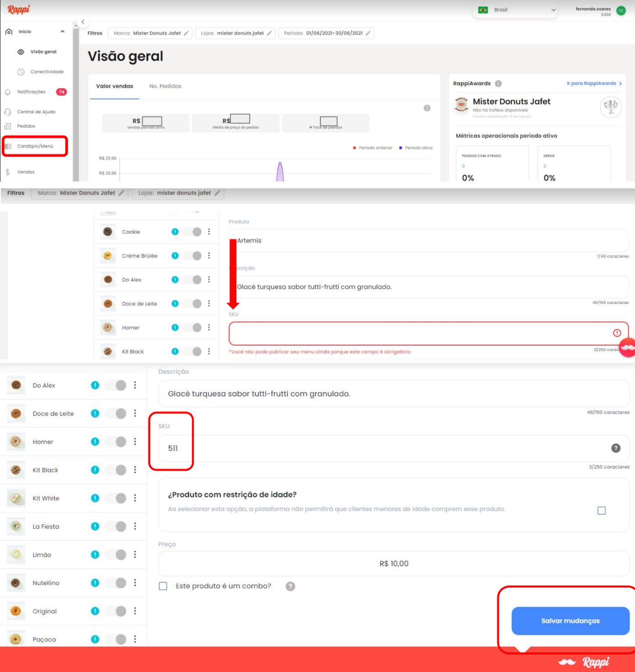Open three-dot menu for Crème Brûlée
Viewport: 635px width, 672px height.
pyautogui.click(x=209, y=256)
